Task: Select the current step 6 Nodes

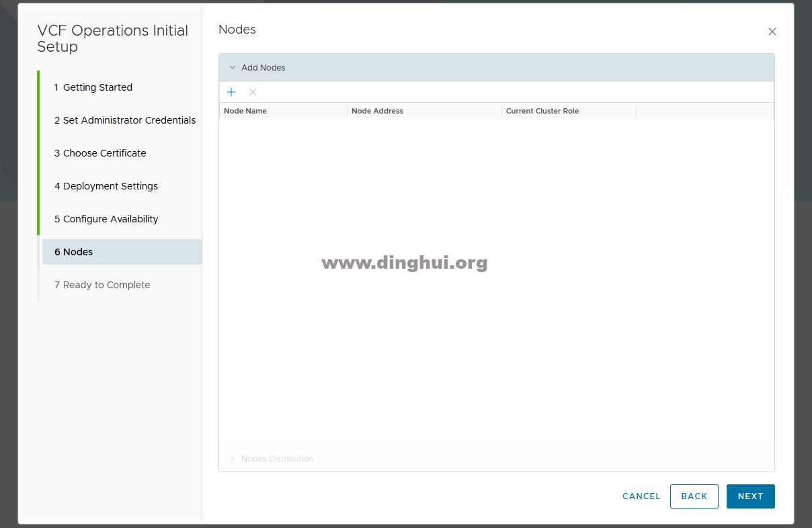Action: point(122,252)
